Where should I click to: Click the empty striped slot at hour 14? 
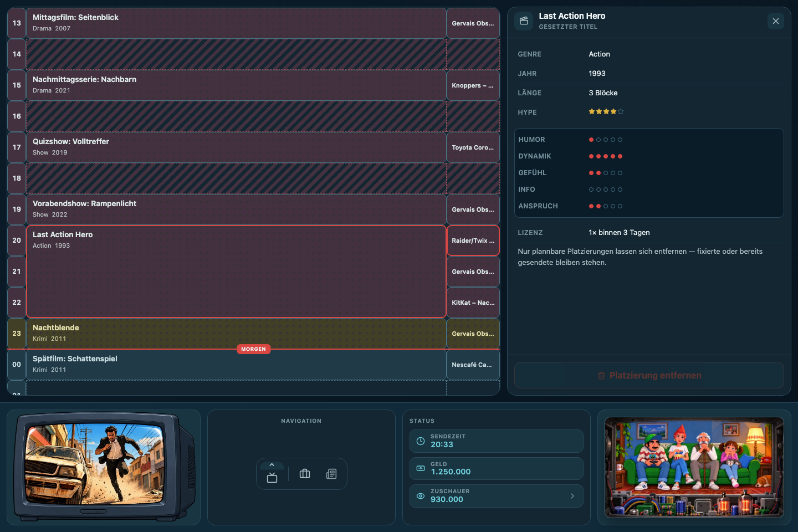point(237,54)
